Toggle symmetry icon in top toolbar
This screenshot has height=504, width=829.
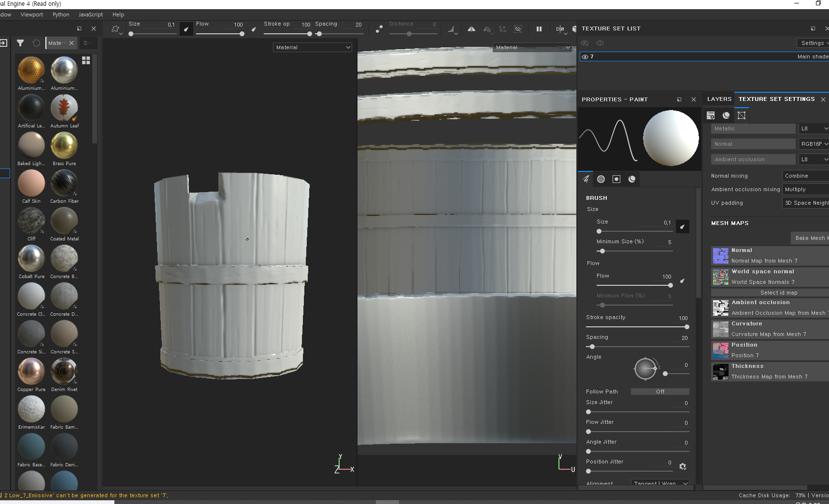(471, 29)
